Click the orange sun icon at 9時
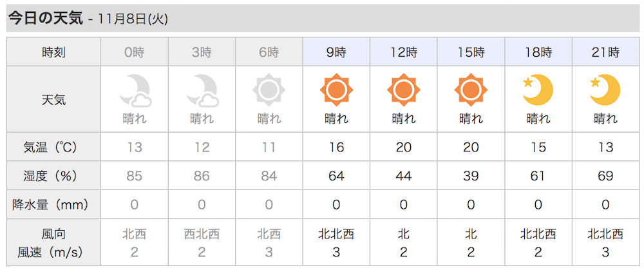 point(336,90)
